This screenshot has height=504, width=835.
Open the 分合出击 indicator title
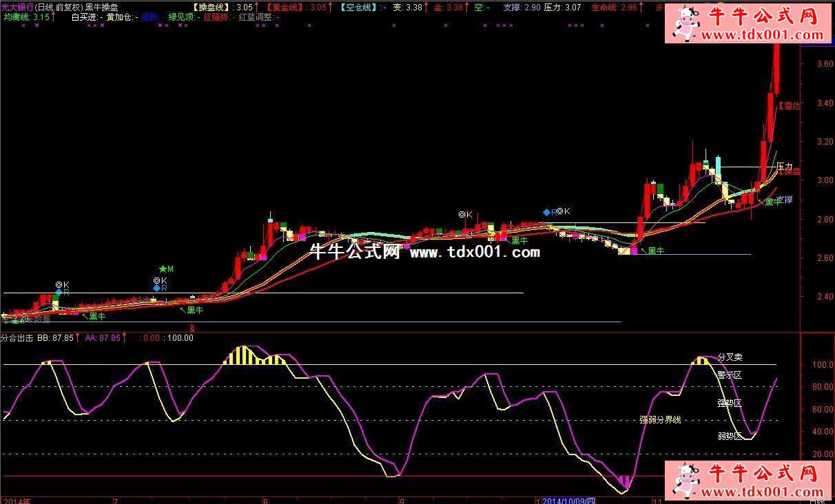(17, 338)
